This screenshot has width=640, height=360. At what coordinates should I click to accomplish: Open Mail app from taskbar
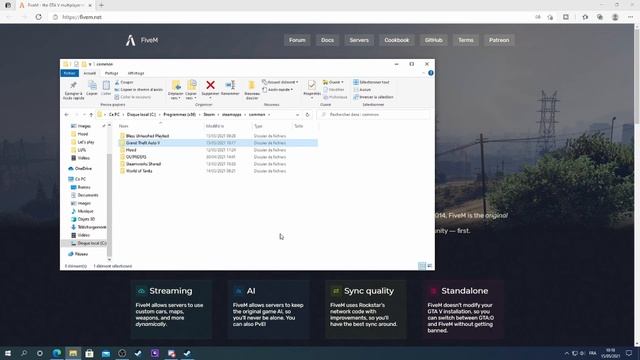(x=106, y=353)
